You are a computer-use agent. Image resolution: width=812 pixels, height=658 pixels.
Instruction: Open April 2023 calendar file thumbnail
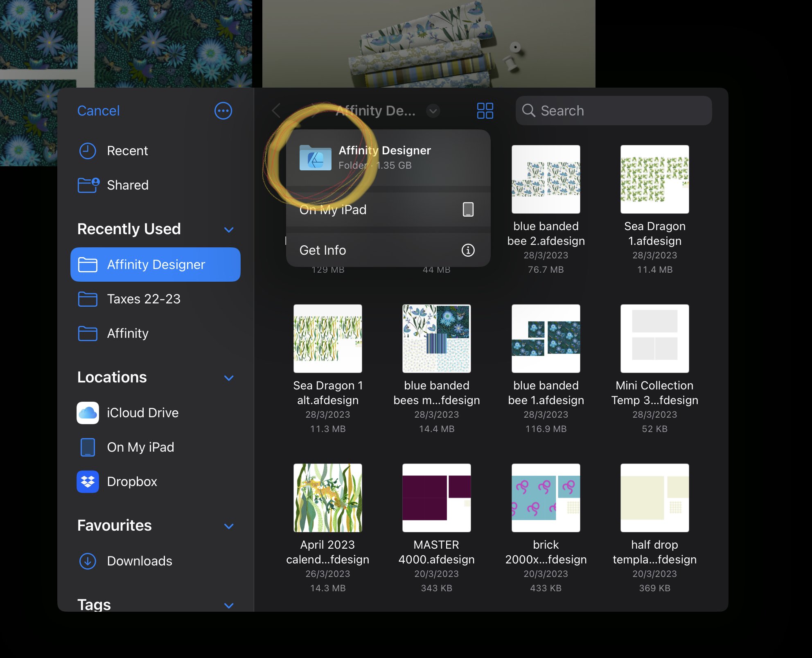327,498
